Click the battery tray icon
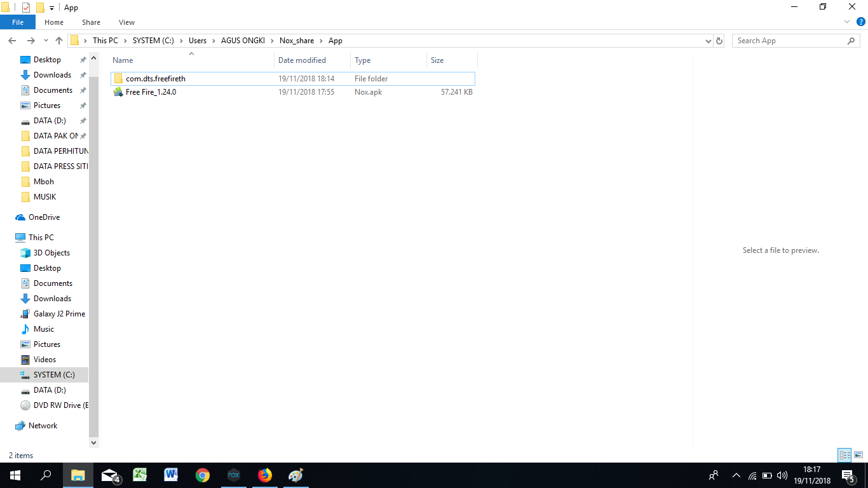The width and height of the screenshot is (868, 488). point(767,475)
